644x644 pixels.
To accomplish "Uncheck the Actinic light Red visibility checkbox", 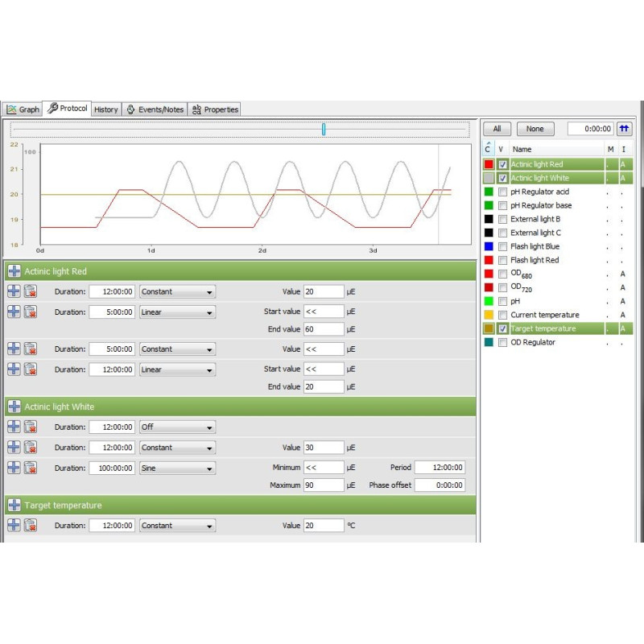I will (502, 164).
